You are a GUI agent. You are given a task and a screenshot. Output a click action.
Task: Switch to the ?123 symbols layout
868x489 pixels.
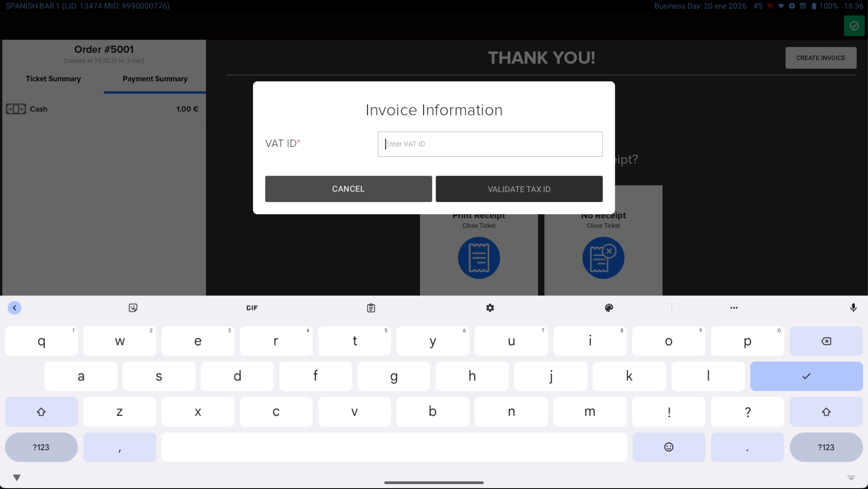41,447
